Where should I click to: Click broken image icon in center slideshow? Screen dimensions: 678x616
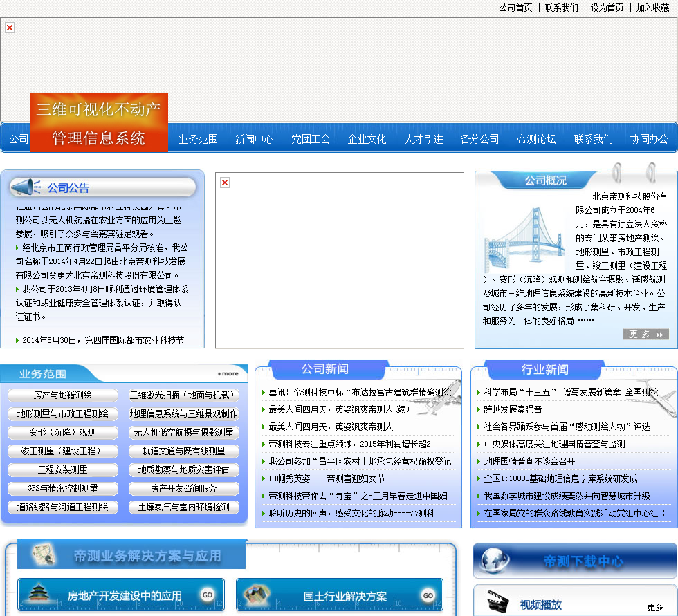(x=225, y=183)
